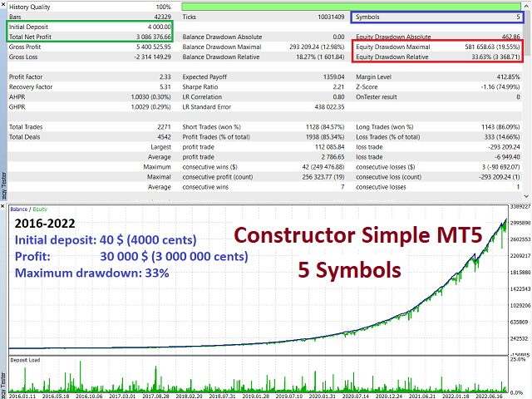Select the Balance Drawdown Absolute value 0.00
Screen dimensions: 532x399
(338, 37)
